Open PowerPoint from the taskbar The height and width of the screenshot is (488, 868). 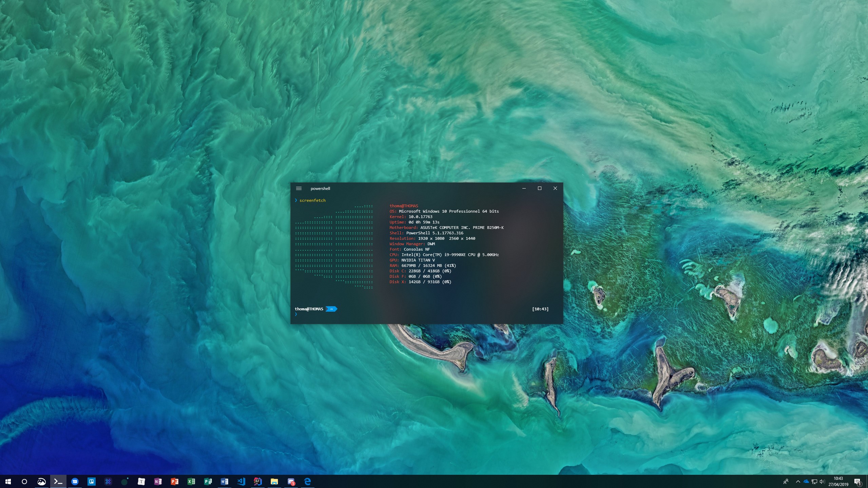point(175,481)
